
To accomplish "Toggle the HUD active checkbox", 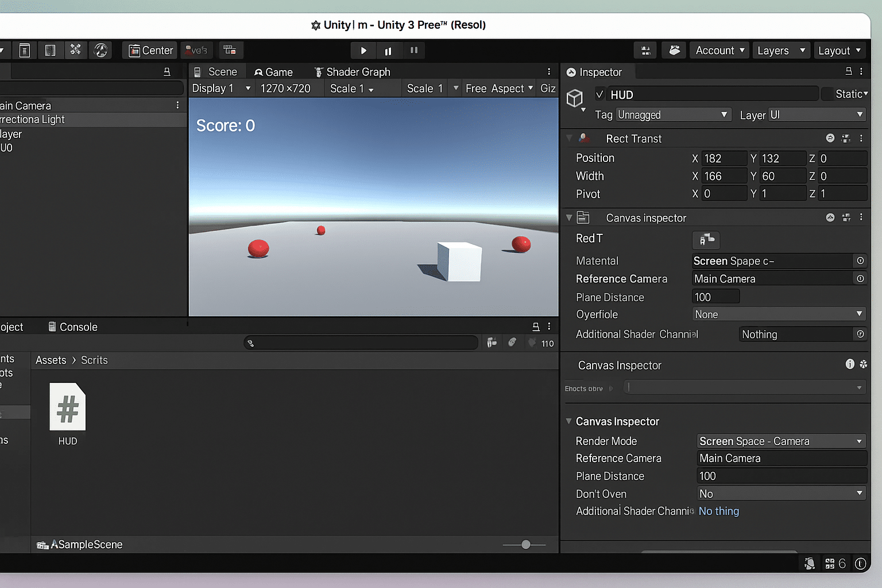I will click(599, 94).
